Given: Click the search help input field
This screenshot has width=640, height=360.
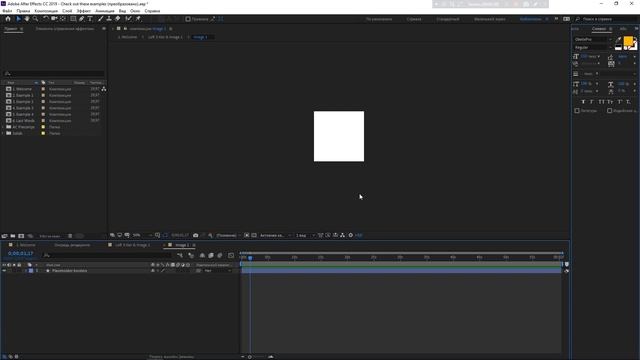Looking at the screenshot, I should [x=607, y=19].
